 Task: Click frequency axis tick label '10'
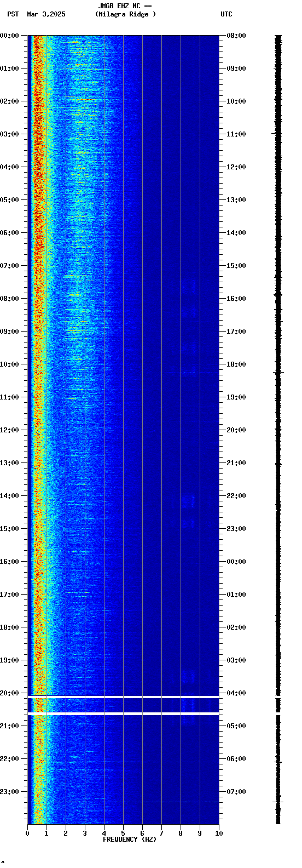219,833
